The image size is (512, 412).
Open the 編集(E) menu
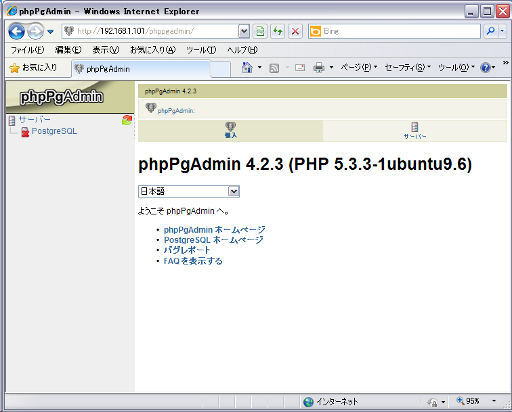pos(68,50)
